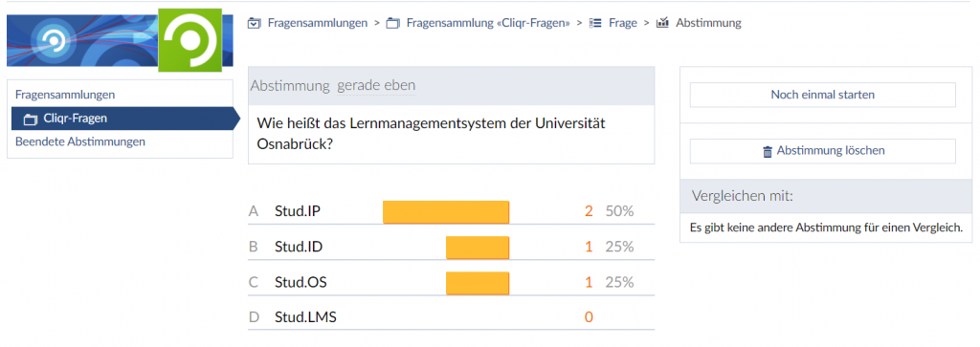Click the Noch einmal starten button

822,95
